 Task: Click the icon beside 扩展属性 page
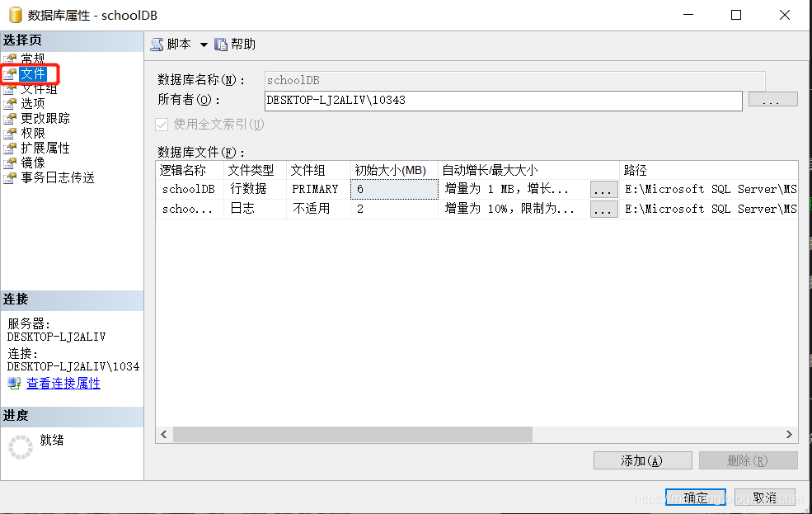[10, 149]
